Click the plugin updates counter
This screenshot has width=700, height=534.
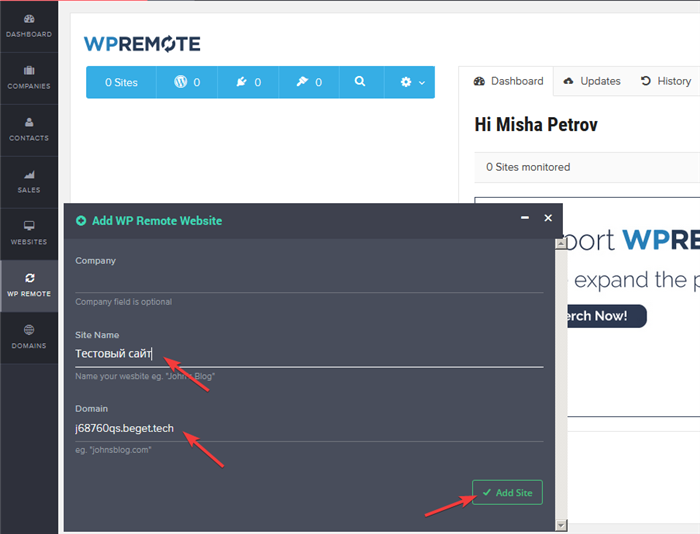248,82
